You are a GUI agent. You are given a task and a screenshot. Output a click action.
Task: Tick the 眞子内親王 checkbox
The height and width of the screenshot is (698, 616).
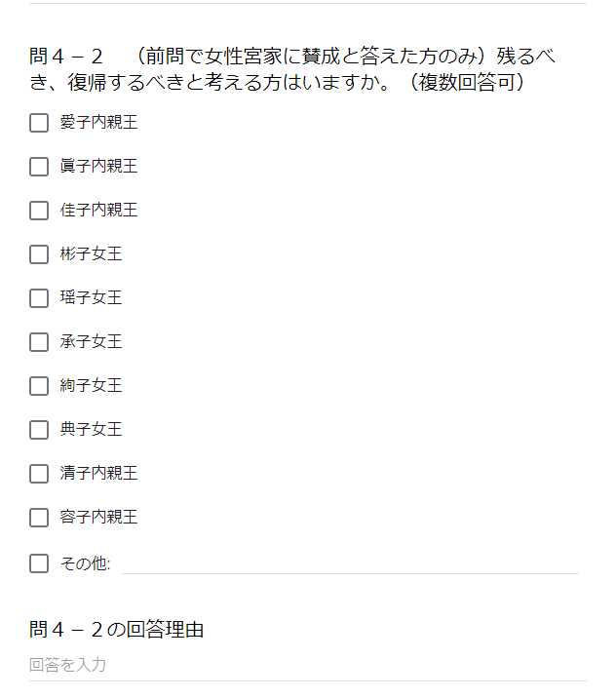coord(39,167)
